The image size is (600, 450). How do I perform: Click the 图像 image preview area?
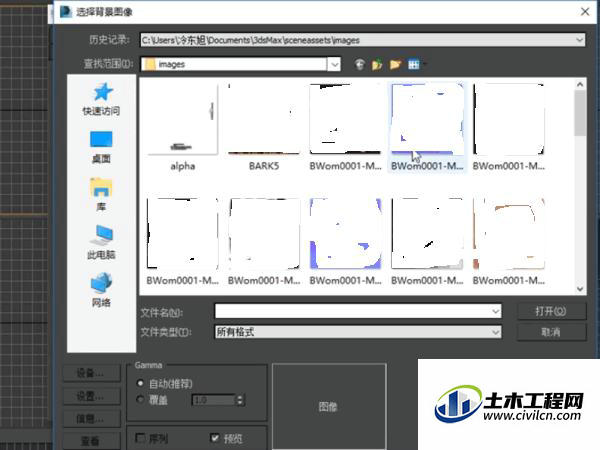[329, 406]
